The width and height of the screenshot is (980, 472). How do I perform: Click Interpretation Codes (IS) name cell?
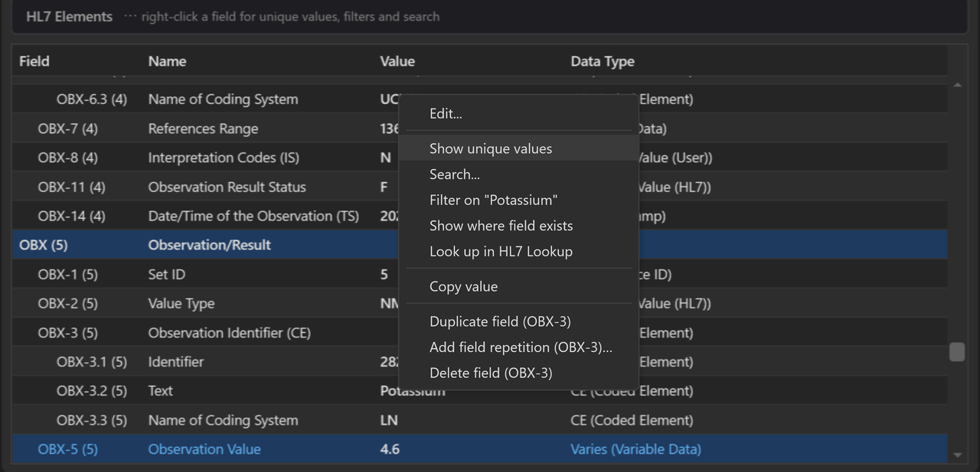pos(224,158)
